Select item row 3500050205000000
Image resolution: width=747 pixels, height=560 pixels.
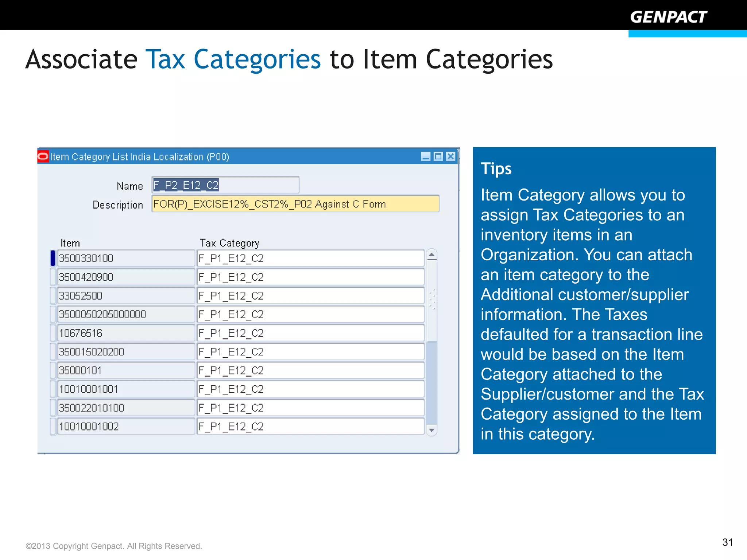(x=126, y=314)
